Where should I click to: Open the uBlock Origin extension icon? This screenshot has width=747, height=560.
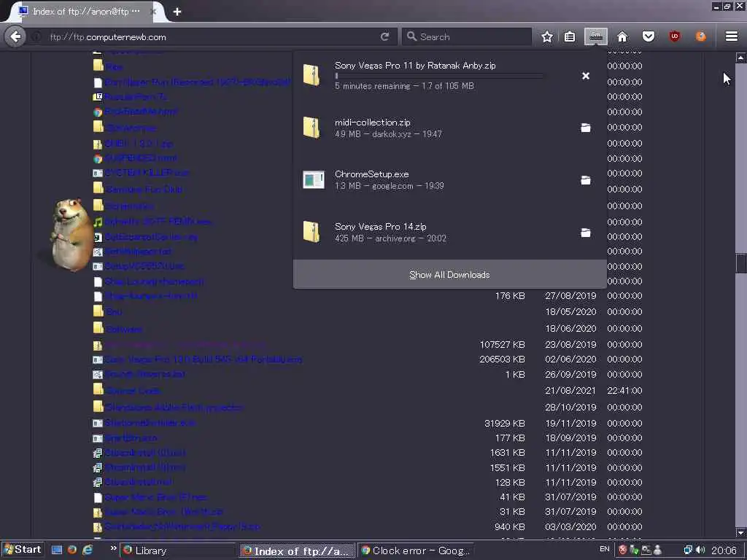675,36
